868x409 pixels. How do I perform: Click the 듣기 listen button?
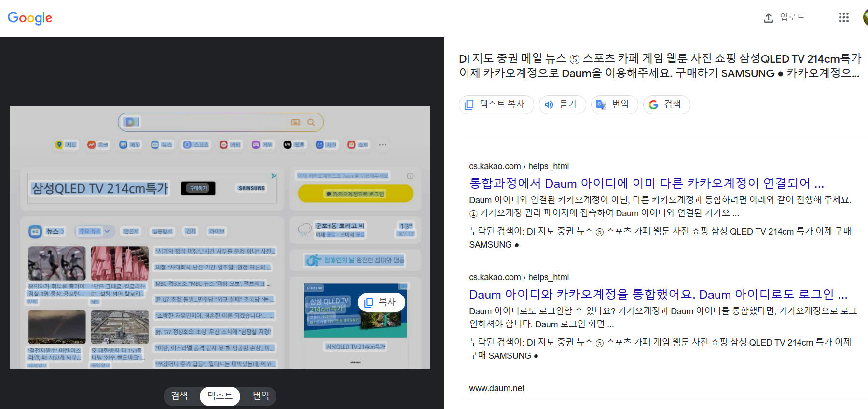coord(562,104)
